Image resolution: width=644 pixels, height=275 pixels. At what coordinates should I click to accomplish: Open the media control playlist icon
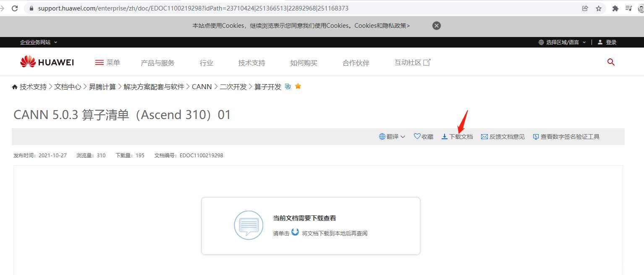(x=628, y=8)
